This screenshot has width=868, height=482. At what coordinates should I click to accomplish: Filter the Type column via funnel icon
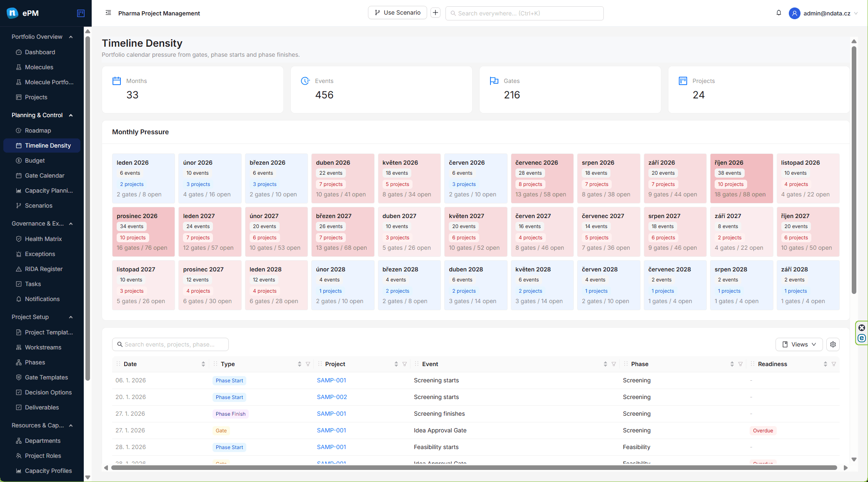tap(308, 364)
